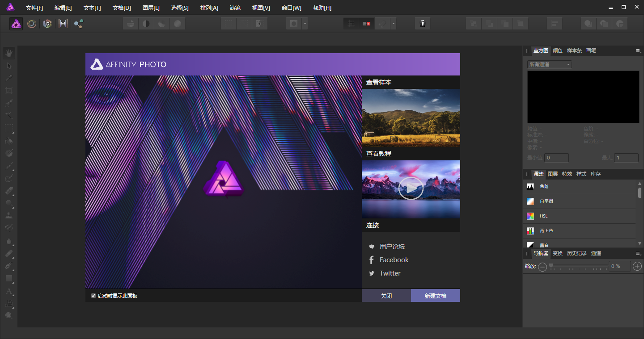Switch to the Liquify Persona icon
The height and width of the screenshot is (339, 644).
pyautogui.click(x=32, y=24)
